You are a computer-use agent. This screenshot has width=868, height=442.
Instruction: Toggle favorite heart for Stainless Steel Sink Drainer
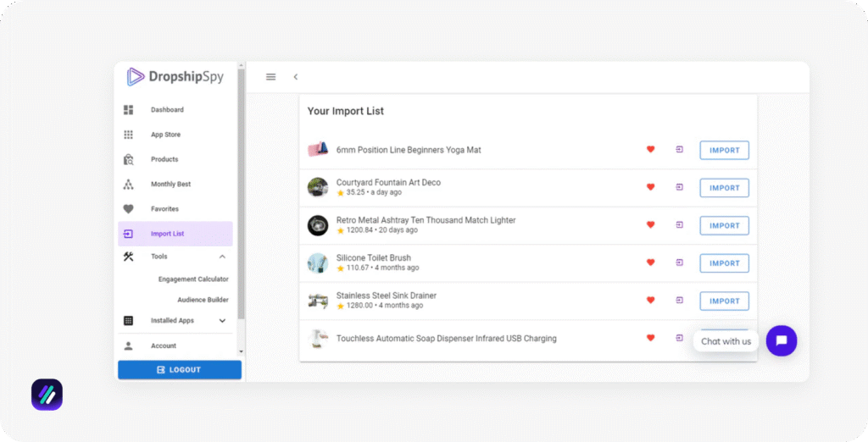tap(651, 301)
